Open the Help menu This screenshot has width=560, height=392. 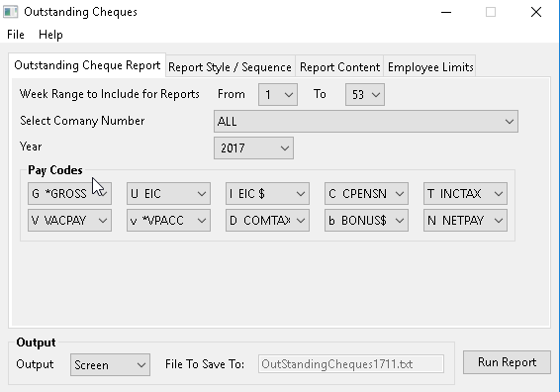[50, 35]
